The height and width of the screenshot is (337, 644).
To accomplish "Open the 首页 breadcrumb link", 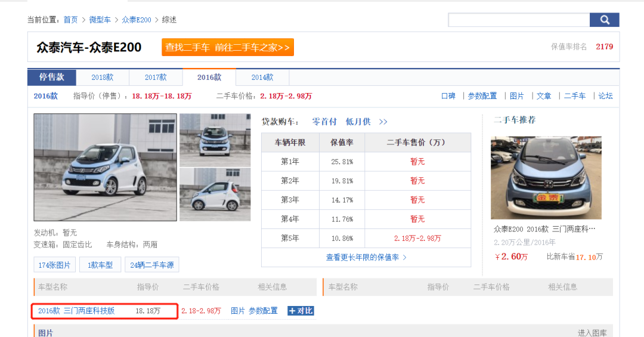I will click(70, 20).
